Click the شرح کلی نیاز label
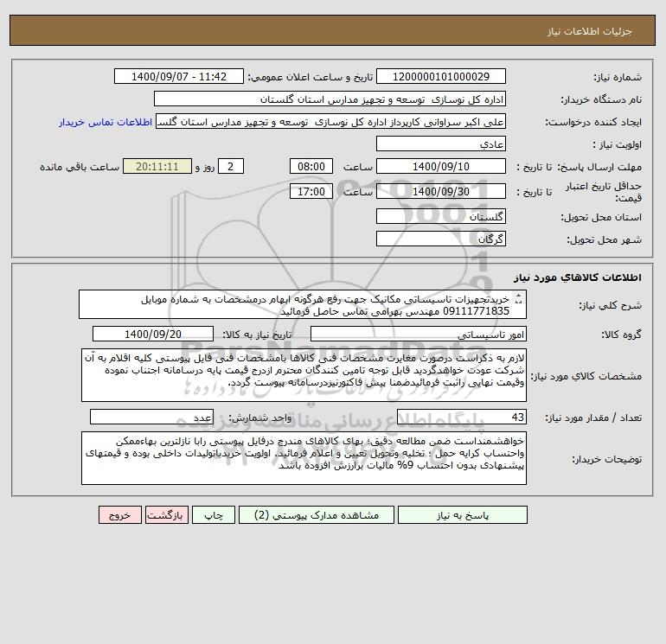Viewport: 666px width, 644px height. coord(611,305)
